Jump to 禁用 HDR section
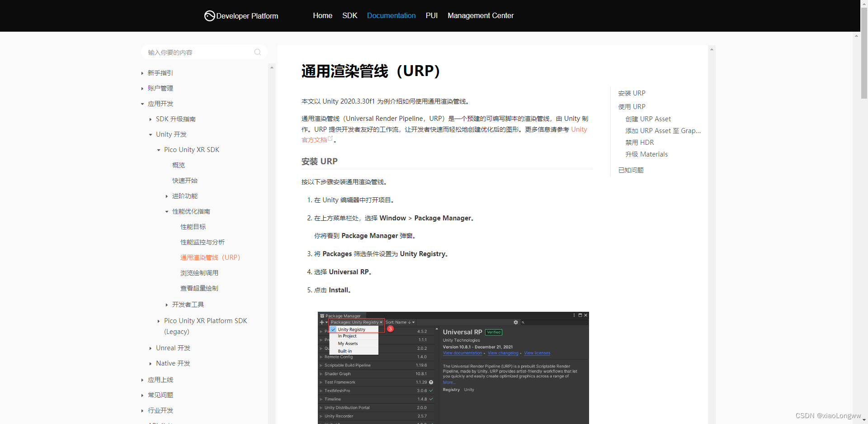 coord(640,143)
